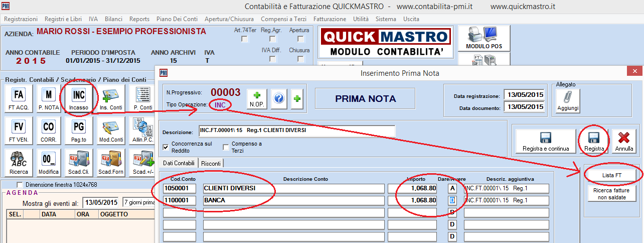Click the Data documento date field

pyautogui.click(x=524, y=107)
